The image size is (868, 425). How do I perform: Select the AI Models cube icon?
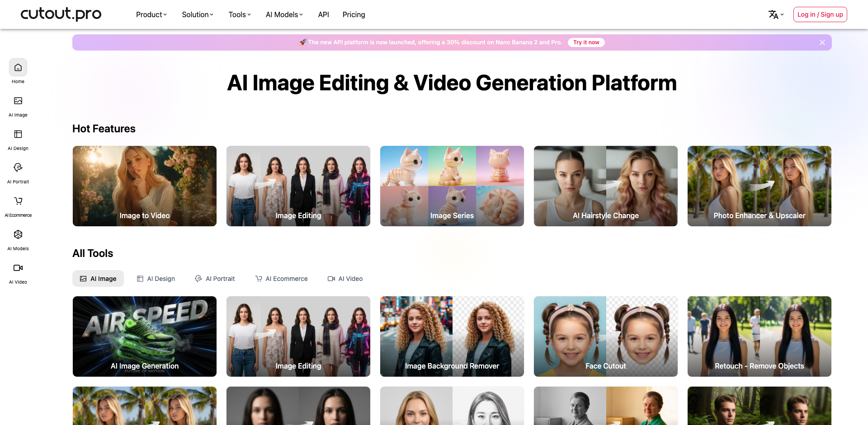coord(18,235)
